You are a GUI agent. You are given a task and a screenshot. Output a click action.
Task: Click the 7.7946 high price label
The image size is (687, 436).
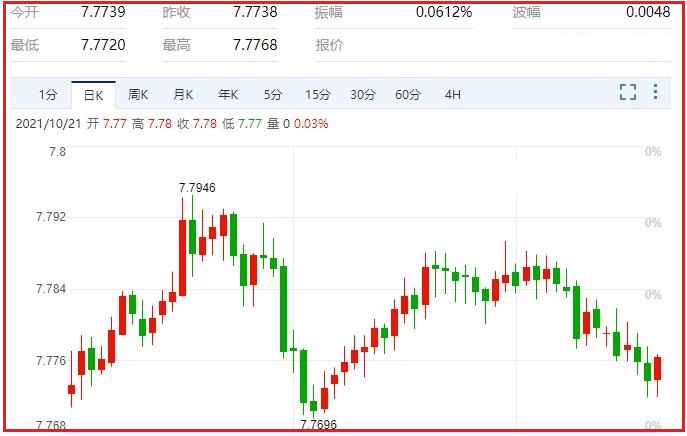click(x=197, y=188)
